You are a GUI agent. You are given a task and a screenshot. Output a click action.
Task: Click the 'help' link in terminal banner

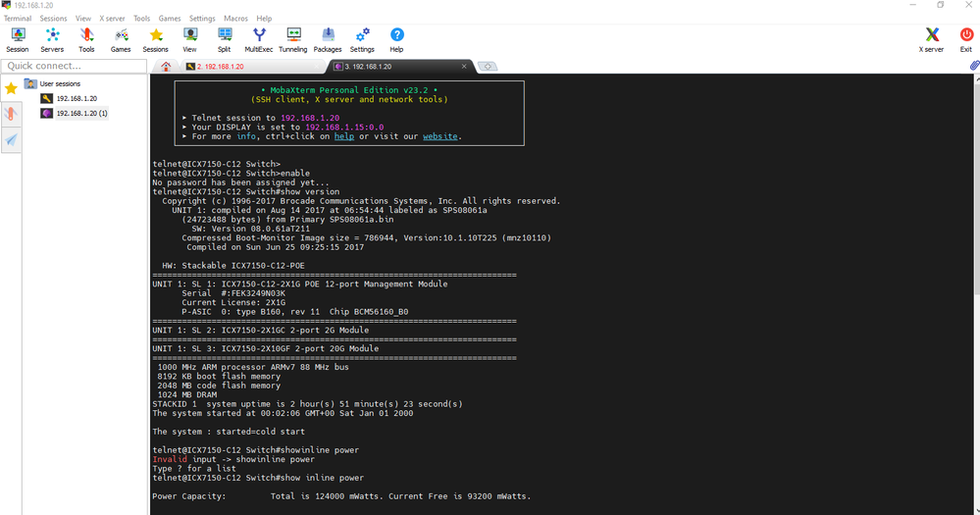point(344,136)
